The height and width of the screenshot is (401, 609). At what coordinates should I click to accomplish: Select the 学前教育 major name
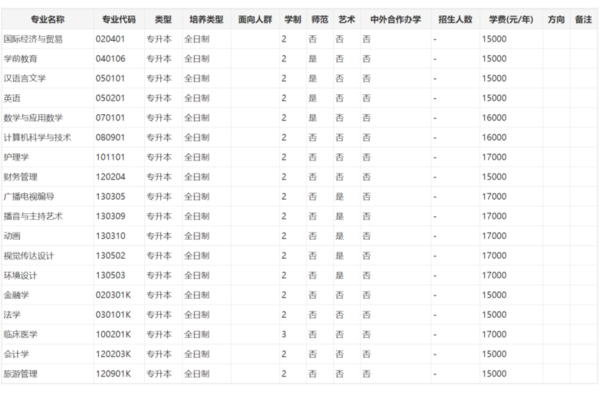click(x=21, y=59)
